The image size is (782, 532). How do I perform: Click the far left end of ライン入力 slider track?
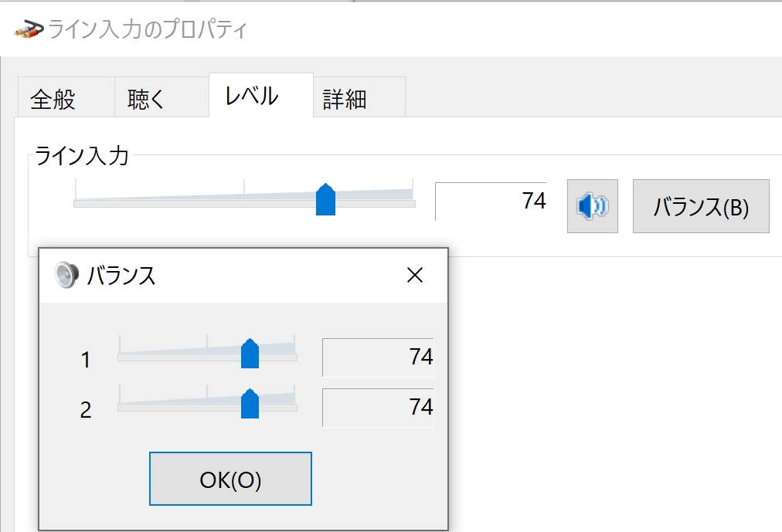76,204
